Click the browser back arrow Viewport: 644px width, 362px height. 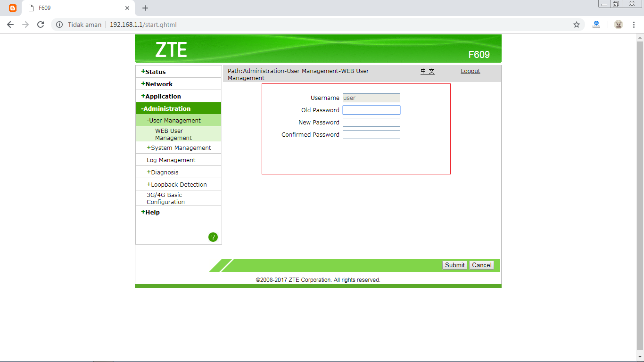pyautogui.click(x=10, y=25)
